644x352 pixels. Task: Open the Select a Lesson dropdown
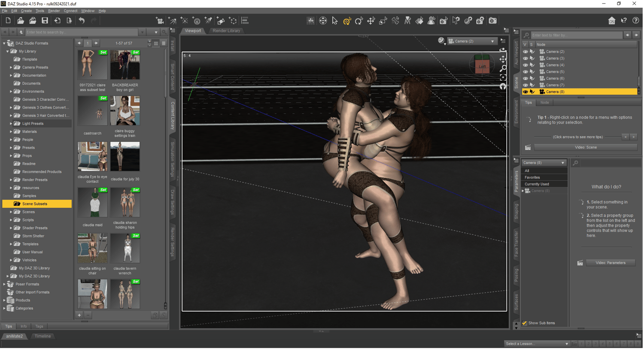point(537,344)
